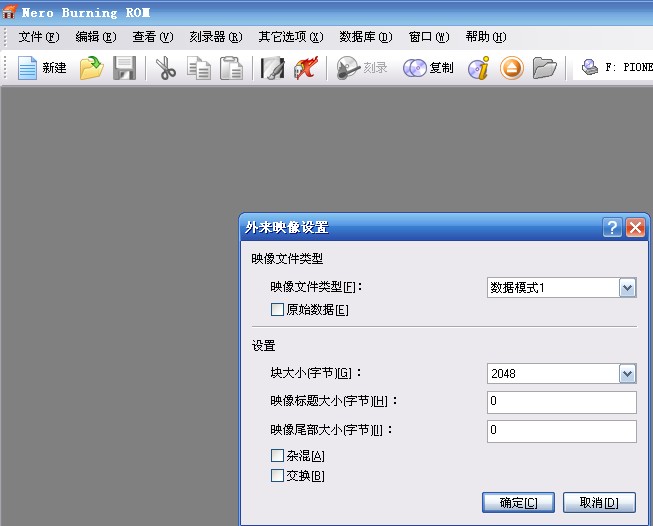Image resolution: width=653 pixels, height=526 pixels.
Task: Click the Paste clipboard icon
Action: click(231, 68)
